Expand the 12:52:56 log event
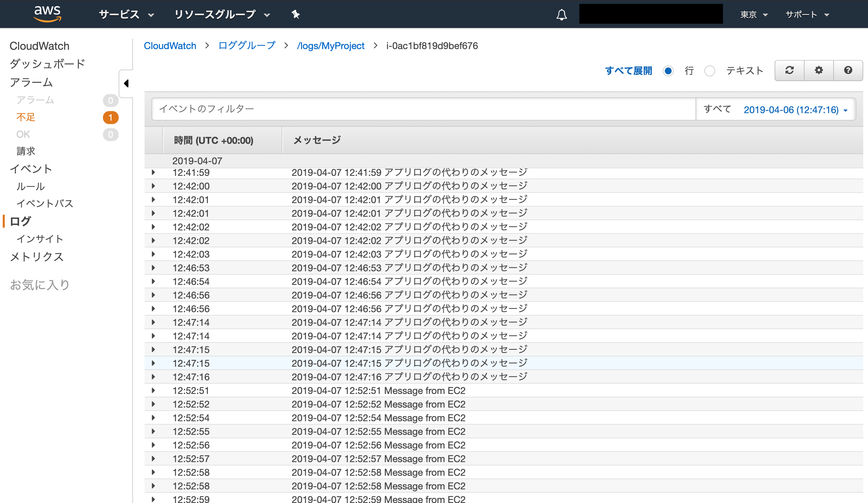This screenshot has width=868, height=503. tap(153, 445)
